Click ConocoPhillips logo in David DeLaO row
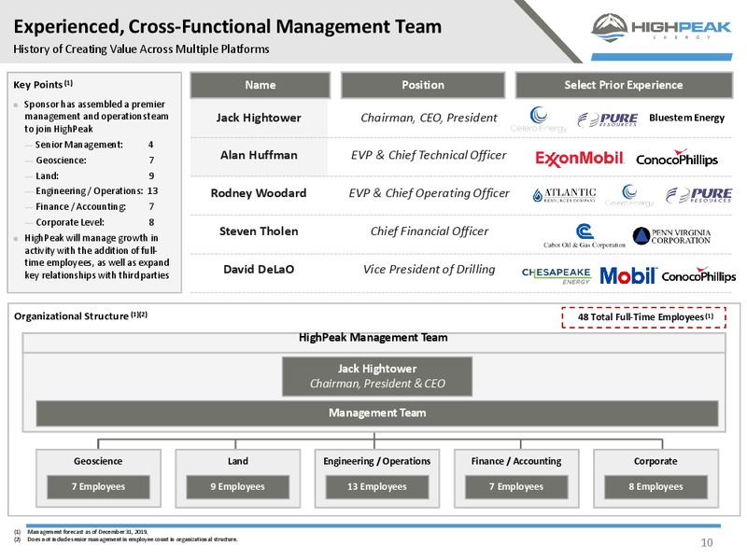Viewport: 747px width, 560px height. 698,274
